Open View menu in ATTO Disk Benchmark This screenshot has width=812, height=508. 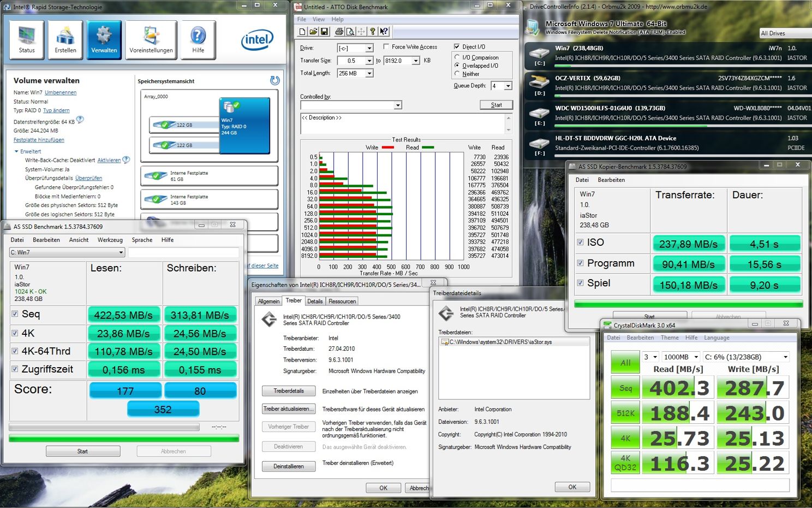(x=319, y=19)
